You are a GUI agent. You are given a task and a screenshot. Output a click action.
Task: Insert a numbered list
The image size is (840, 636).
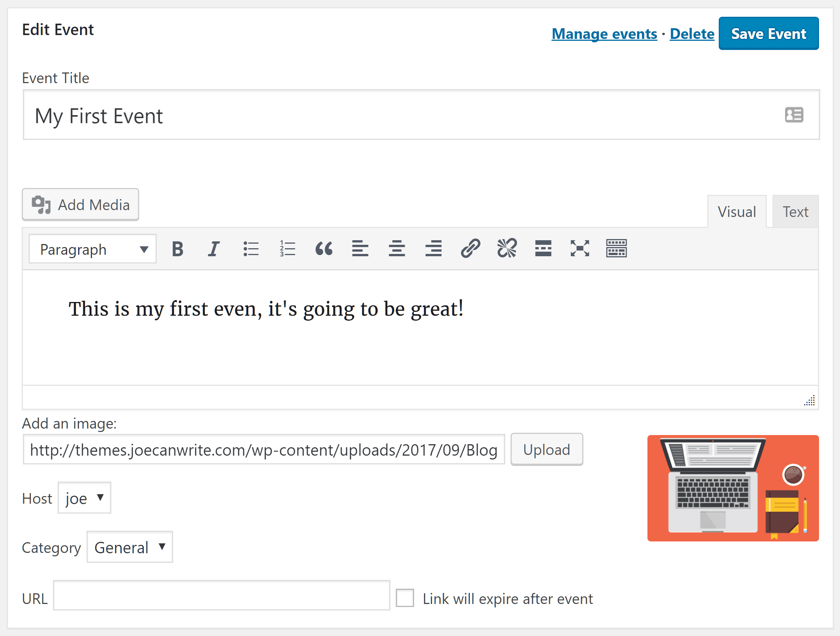287,249
